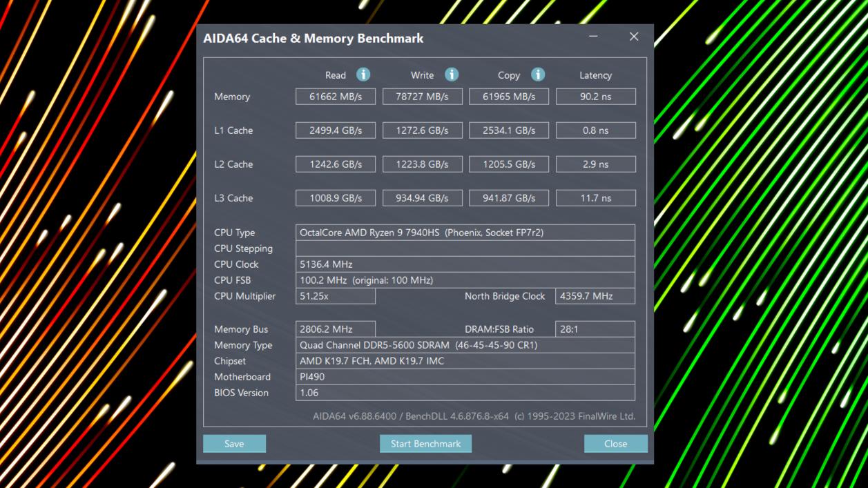Viewport: 868px width, 488px height.
Task: Click the info icon next to Write
Action: [x=452, y=75]
